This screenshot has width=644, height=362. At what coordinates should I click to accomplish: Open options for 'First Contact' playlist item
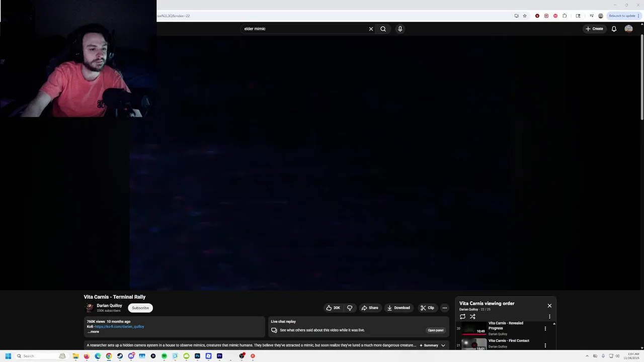(x=545, y=345)
